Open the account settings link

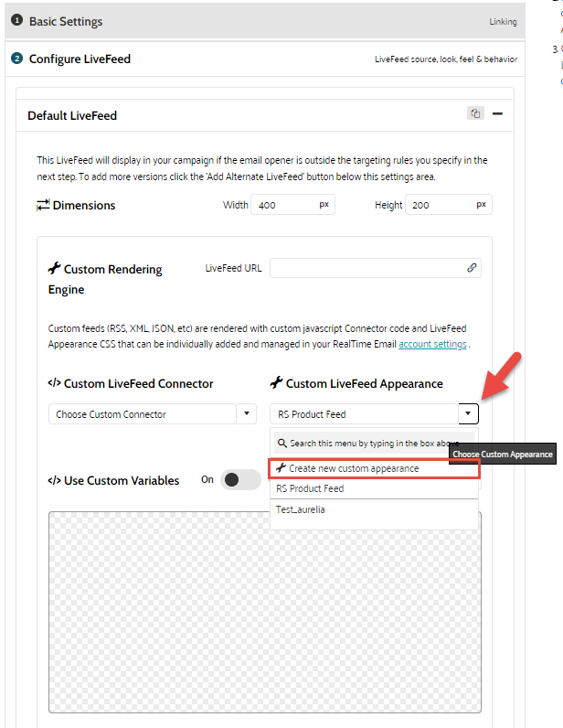point(432,344)
